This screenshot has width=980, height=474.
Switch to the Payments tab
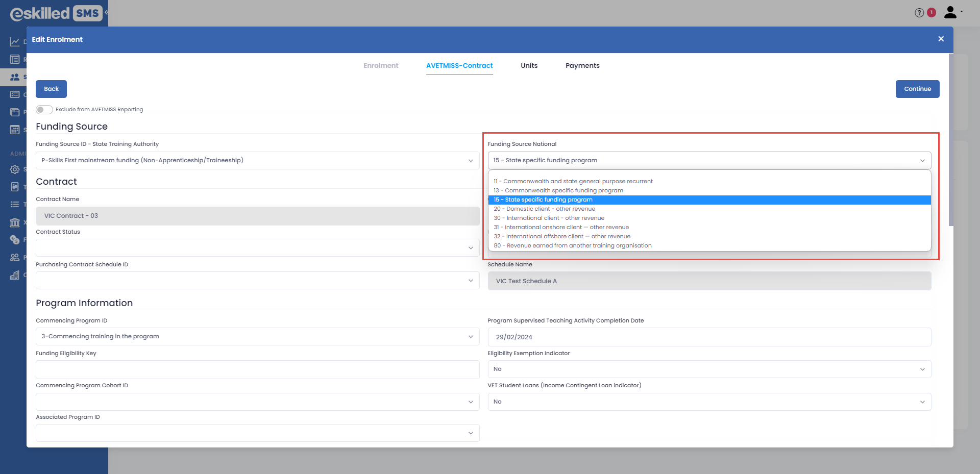pos(582,66)
